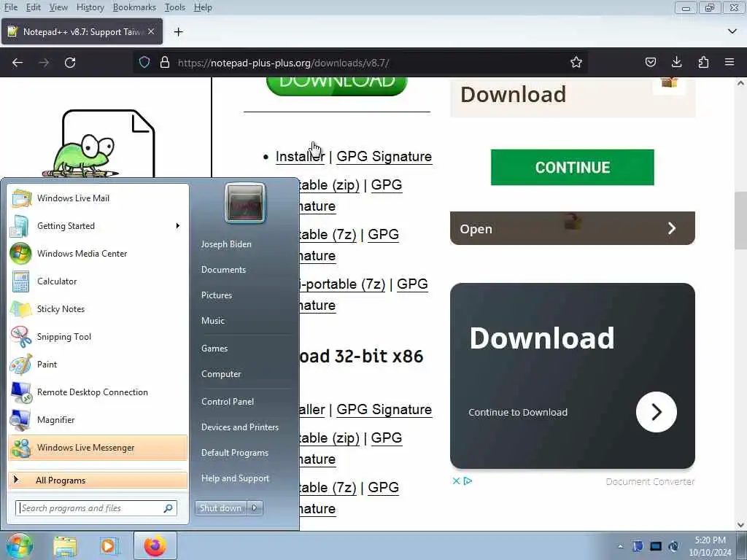The height and width of the screenshot is (560, 747).
Task: Expand the Getting Started submenu arrow
Action: tap(178, 226)
